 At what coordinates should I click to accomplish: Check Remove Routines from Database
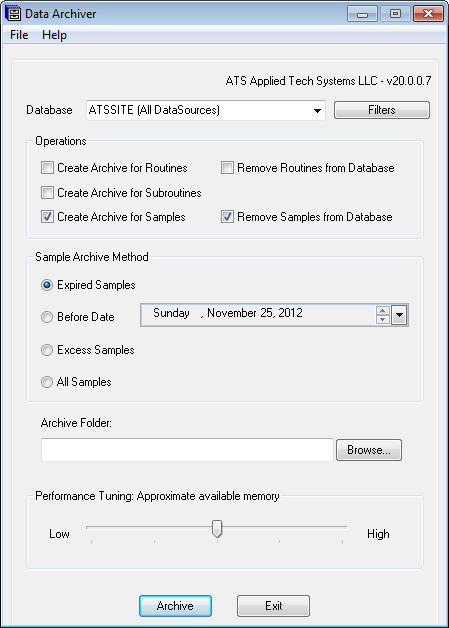click(x=227, y=167)
